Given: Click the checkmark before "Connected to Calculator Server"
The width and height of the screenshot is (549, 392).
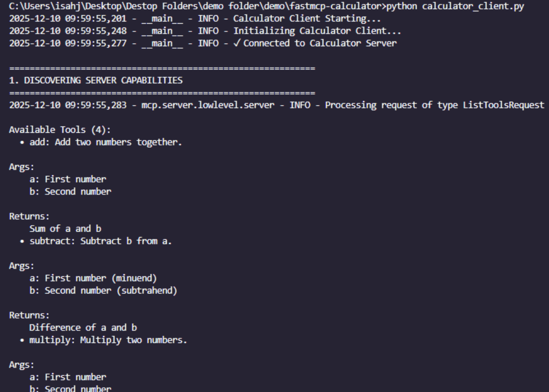Looking at the screenshot, I should coord(237,43).
